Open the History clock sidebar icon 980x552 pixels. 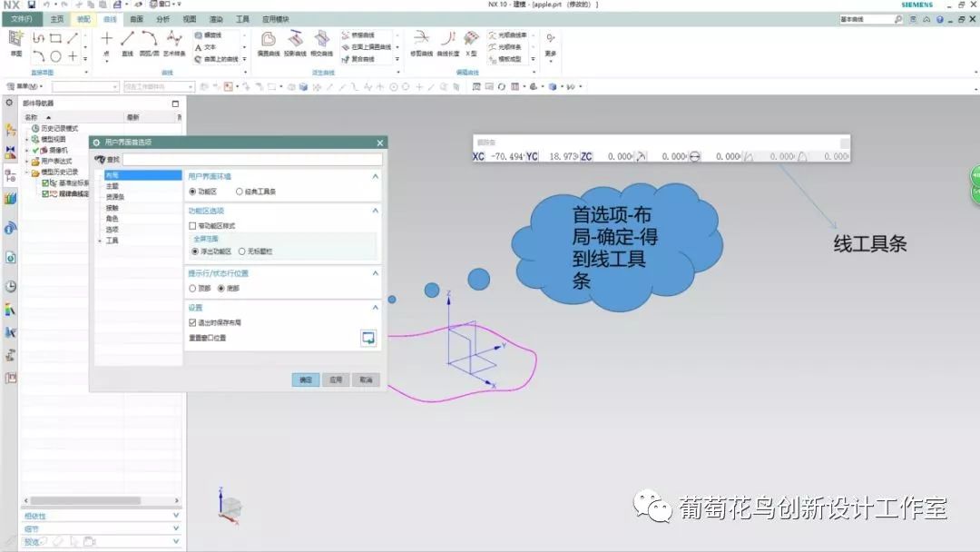[11, 287]
